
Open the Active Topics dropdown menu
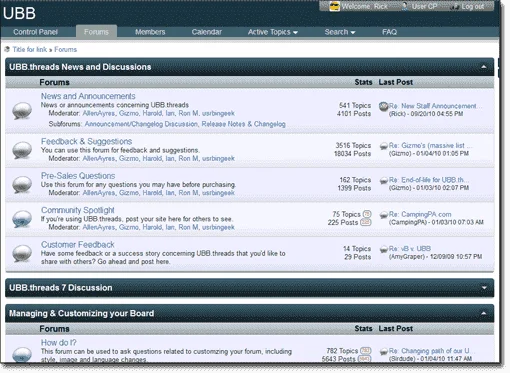pos(273,32)
